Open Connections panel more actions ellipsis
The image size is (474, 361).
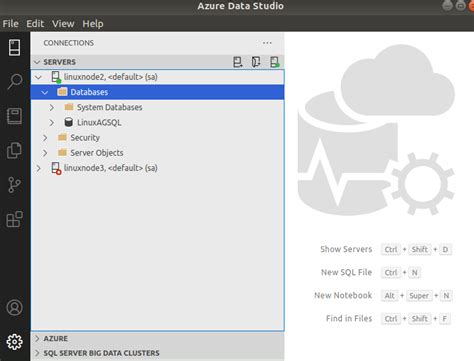(267, 43)
